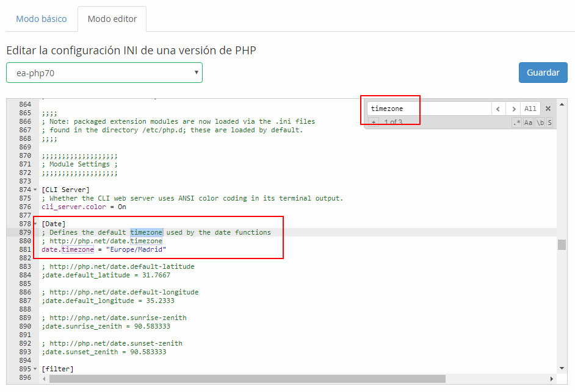
Task: Click the horizontal scrollbar thumb at bottom
Action: 299,379
